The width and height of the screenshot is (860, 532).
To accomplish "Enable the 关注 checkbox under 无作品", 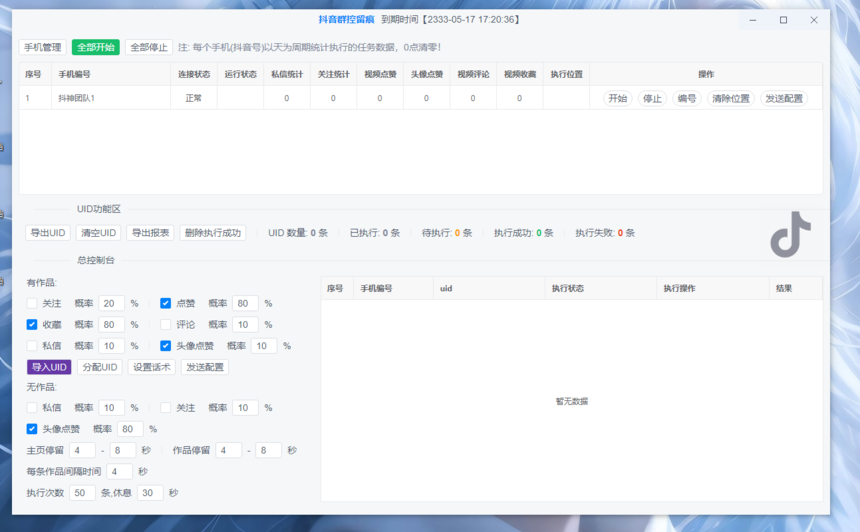I will click(x=166, y=408).
